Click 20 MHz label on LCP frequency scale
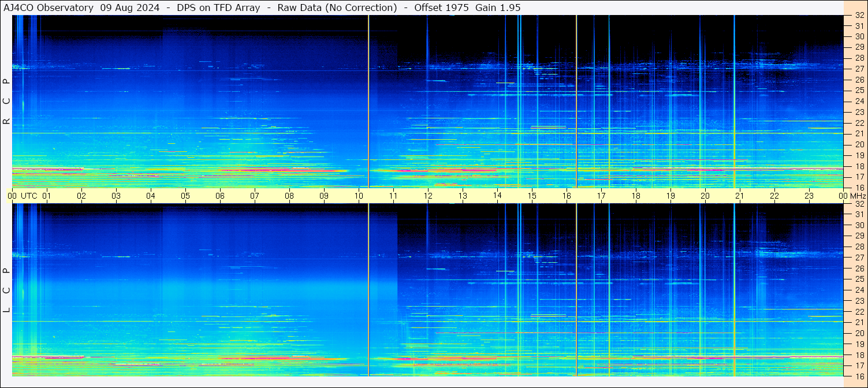 (859, 333)
